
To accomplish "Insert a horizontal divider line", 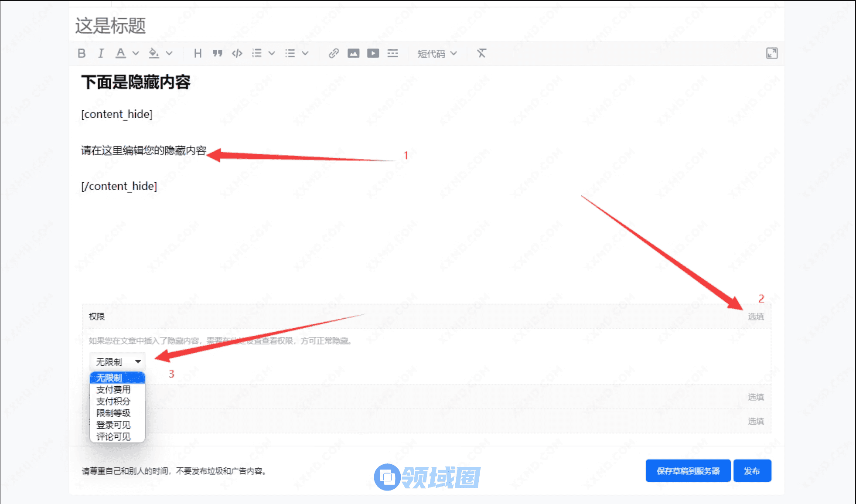I will coord(392,53).
